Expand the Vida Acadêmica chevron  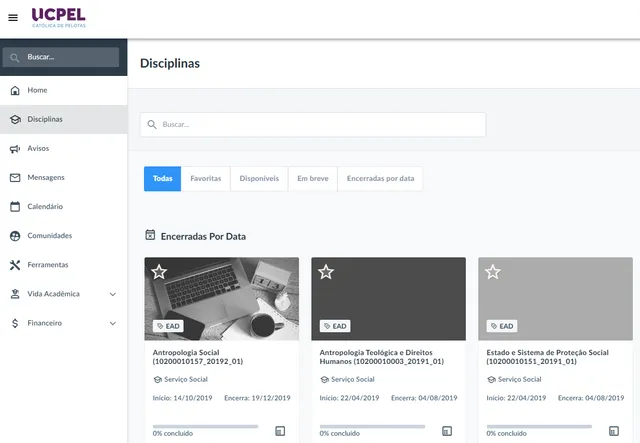(x=113, y=294)
